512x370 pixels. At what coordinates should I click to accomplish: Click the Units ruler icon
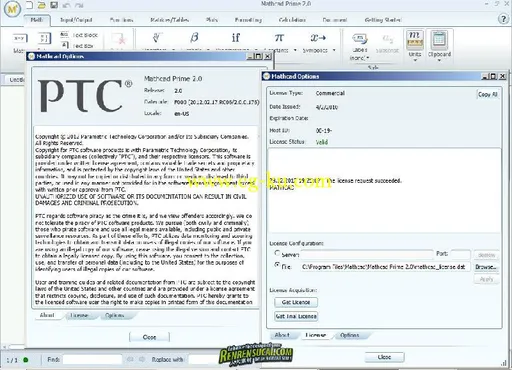coord(415,39)
